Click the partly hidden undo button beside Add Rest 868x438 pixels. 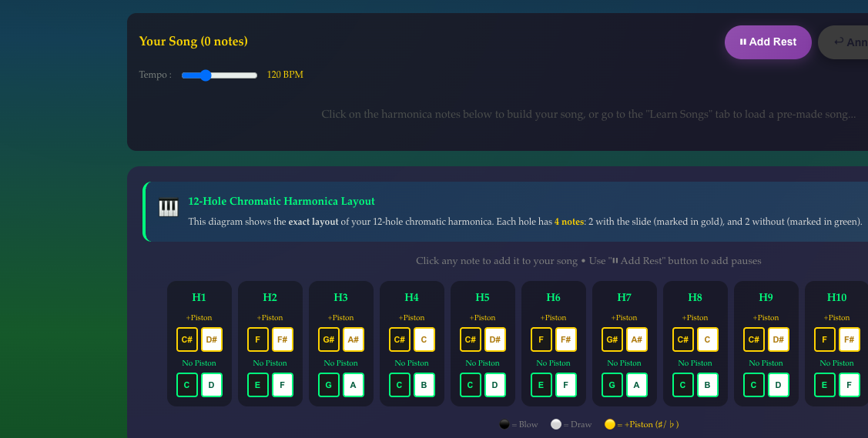click(x=843, y=42)
